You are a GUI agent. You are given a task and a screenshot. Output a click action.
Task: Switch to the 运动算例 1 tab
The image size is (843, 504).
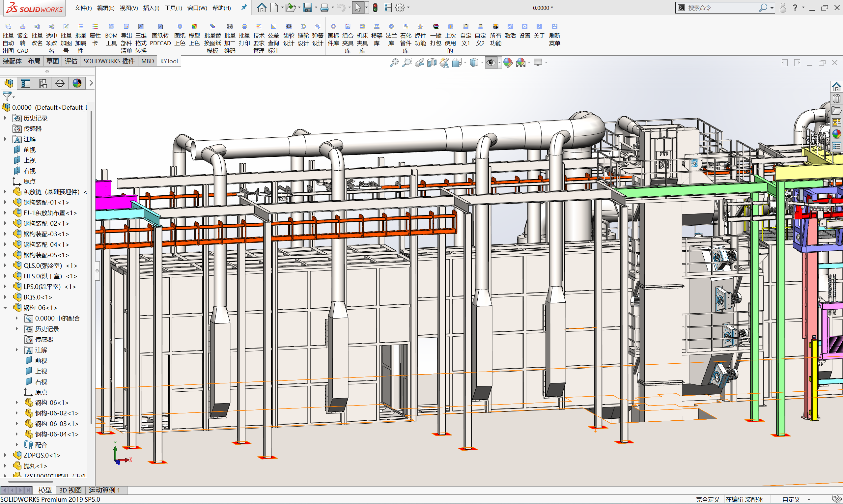coord(104,490)
